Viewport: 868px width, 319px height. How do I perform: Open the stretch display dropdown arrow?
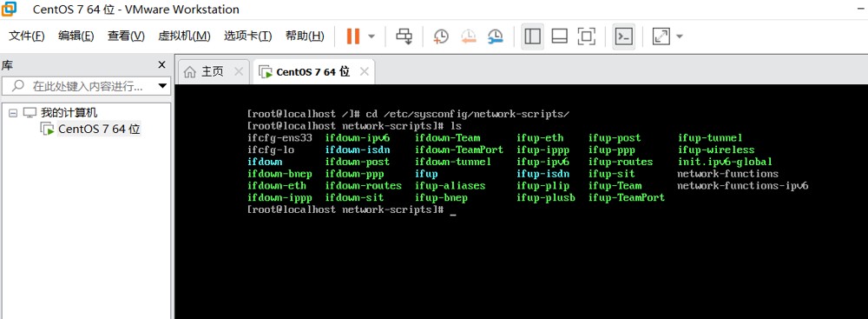[680, 37]
